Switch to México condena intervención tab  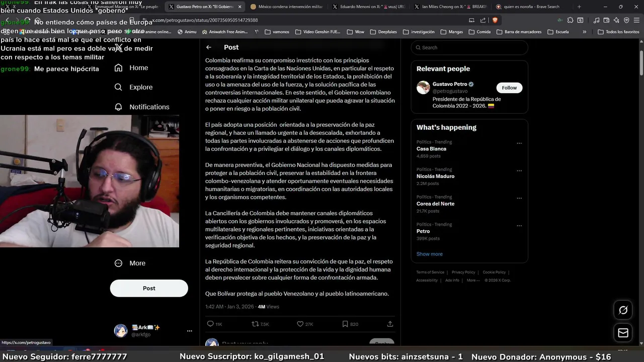coord(286,7)
